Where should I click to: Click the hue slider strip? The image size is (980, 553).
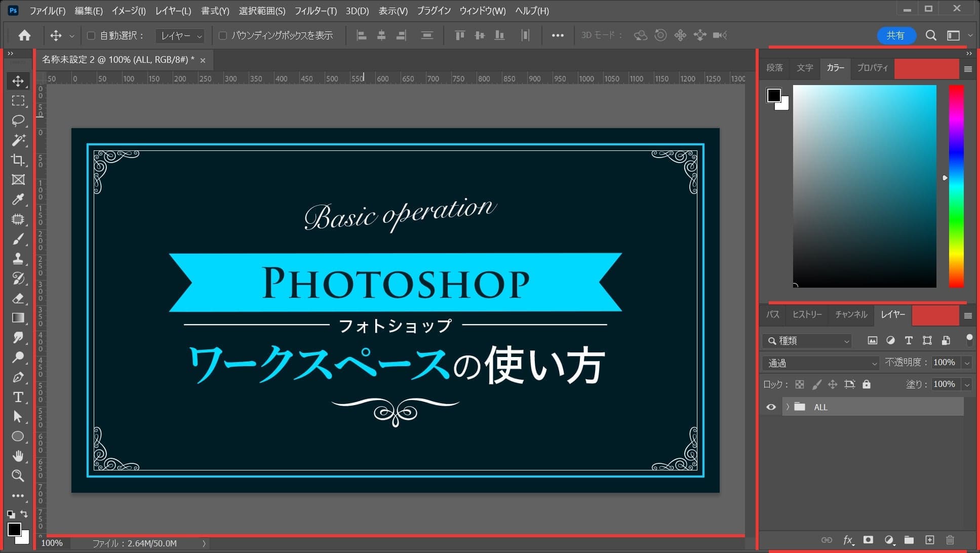click(956, 186)
